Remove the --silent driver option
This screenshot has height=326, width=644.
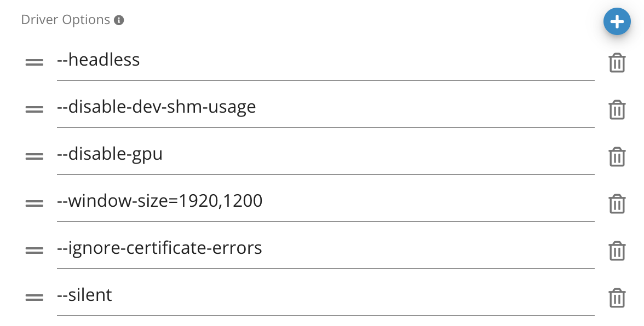click(617, 299)
